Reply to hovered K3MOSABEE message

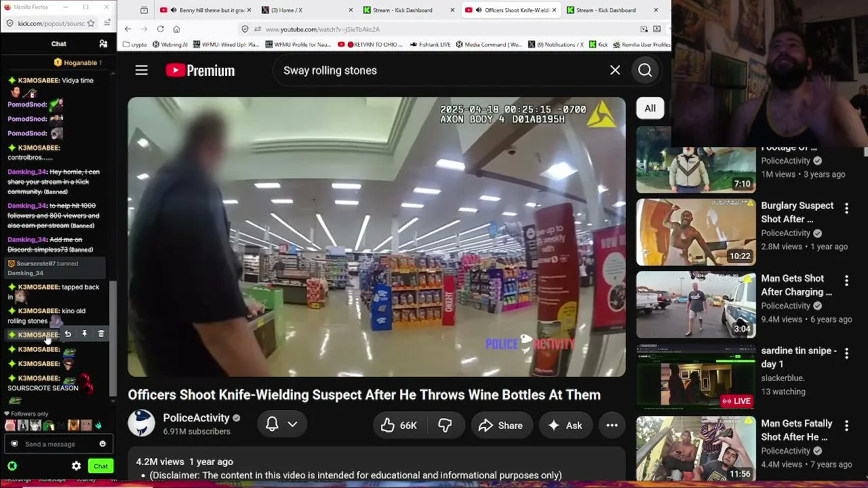68,334
